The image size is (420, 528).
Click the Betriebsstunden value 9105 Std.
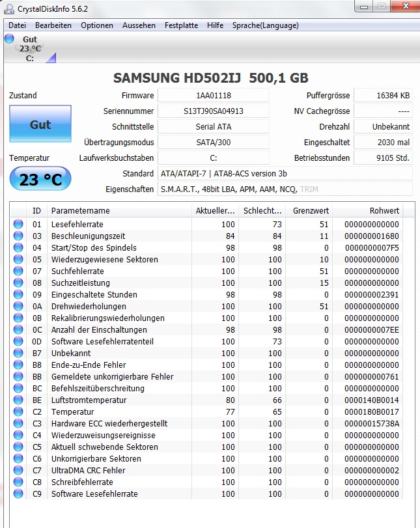(383, 158)
